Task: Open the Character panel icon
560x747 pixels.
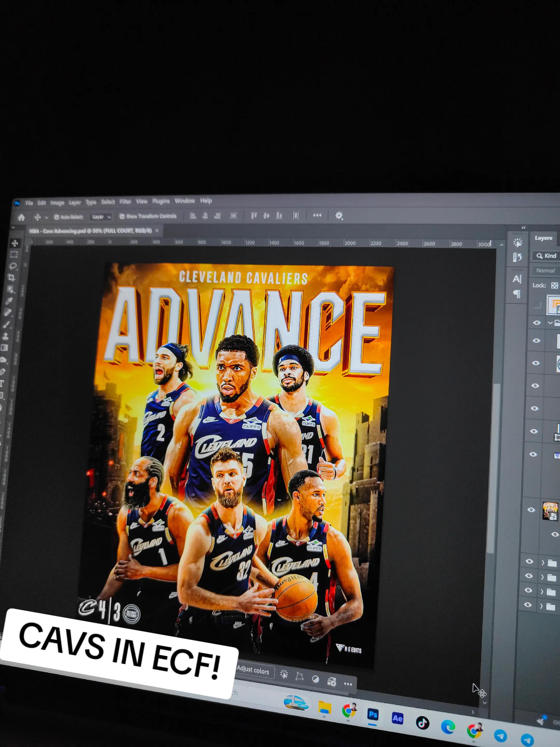Action: click(517, 279)
